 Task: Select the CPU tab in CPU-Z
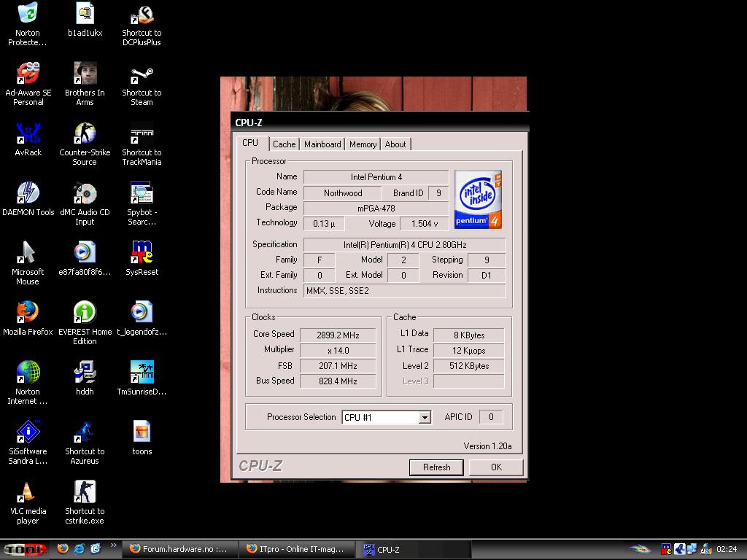click(250, 143)
